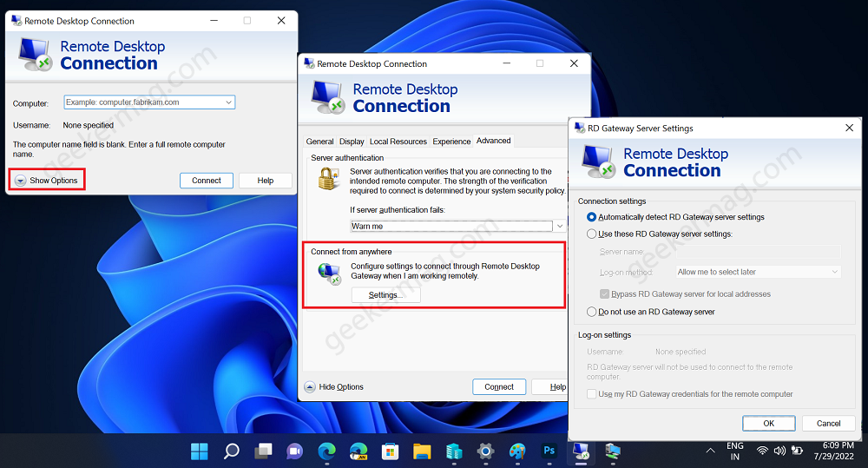Close the RD Gateway Server Settings window
Screen dimensions: 868x468
tap(849, 128)
